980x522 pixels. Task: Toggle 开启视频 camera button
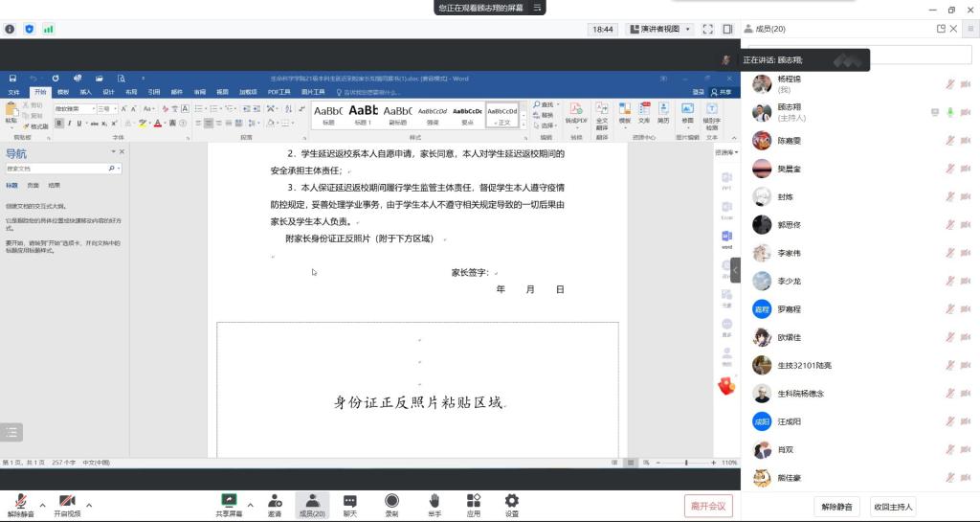[x=67, y=505]
